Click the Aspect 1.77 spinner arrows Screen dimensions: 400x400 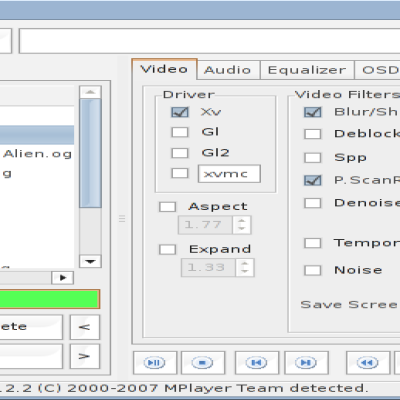click(x=242, y=225)
